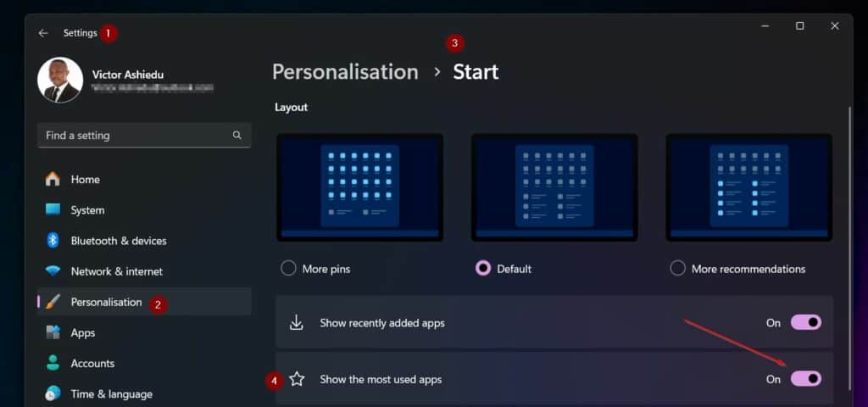Screen dimensions: 868x407
Task: Click the back arrow next to Settings
Action: [x=43, y=33]
